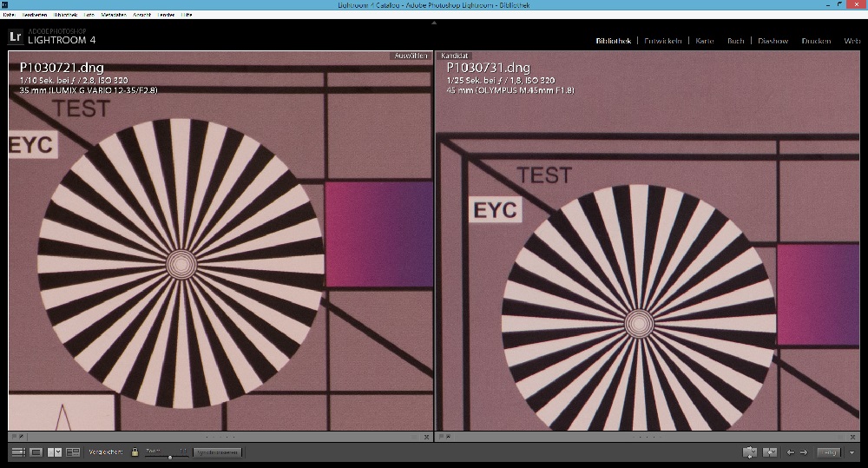The height and width of the screenshot is (468, 868).
Task: Set star rating under left image
Action: tap(220, 437)
